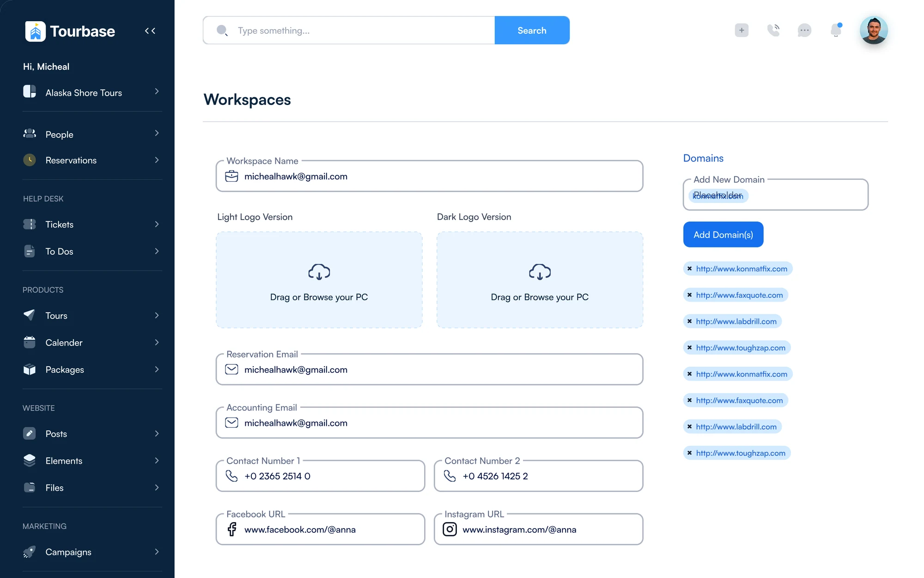Remove the first toughzap.com domain tag
This screenshot has height=578, width=924.
coord(689,348)
